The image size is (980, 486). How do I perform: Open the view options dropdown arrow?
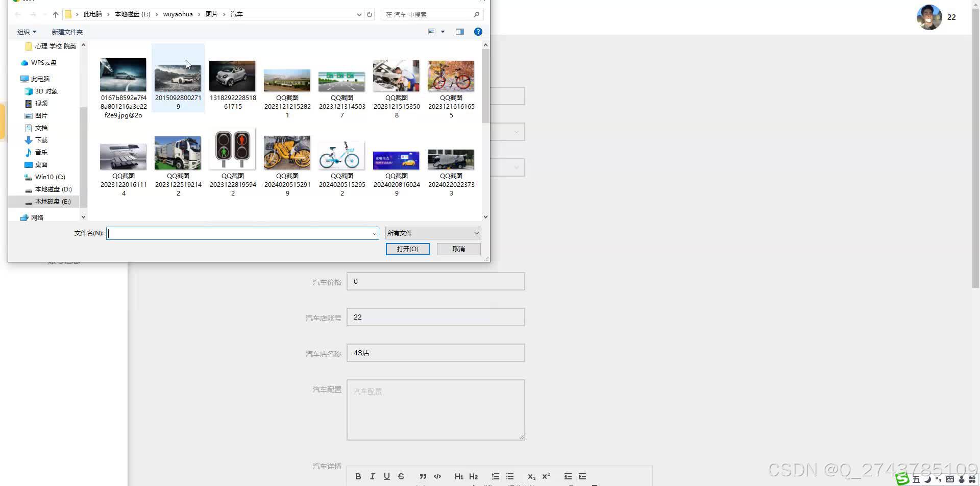pos(443,32)
